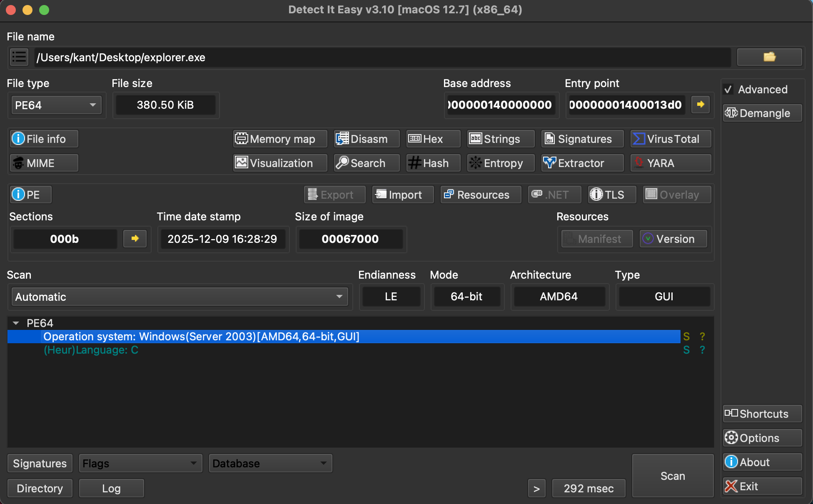This screenshot has height=504, width=813.
Task: Show the About dialog
Action: point(762,462)
